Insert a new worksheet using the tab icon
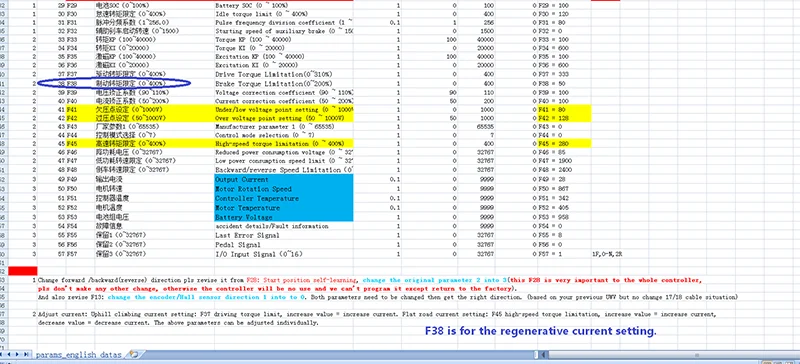The image size is (800, 364). pyautogui.click(x=134, y=354)
